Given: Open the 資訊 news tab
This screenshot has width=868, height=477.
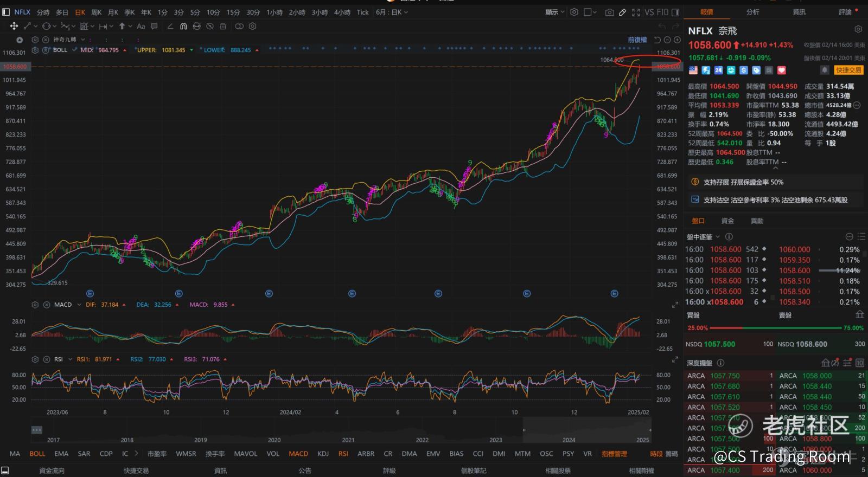Looking at the screenshot, I should click(x=799, y=12).
